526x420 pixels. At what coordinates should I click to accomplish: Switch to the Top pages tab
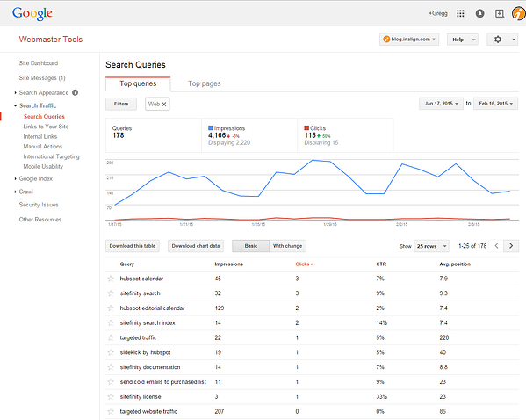205,83
